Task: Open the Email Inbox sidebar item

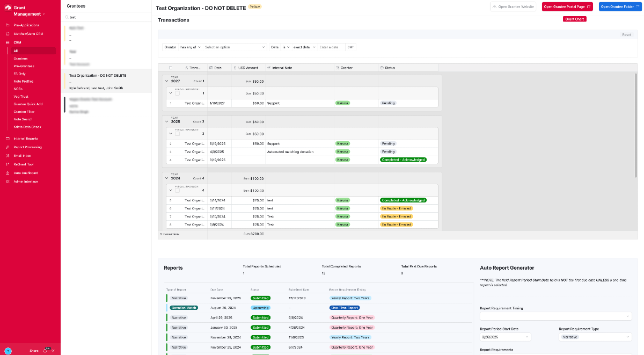Action: coord(23,156)
